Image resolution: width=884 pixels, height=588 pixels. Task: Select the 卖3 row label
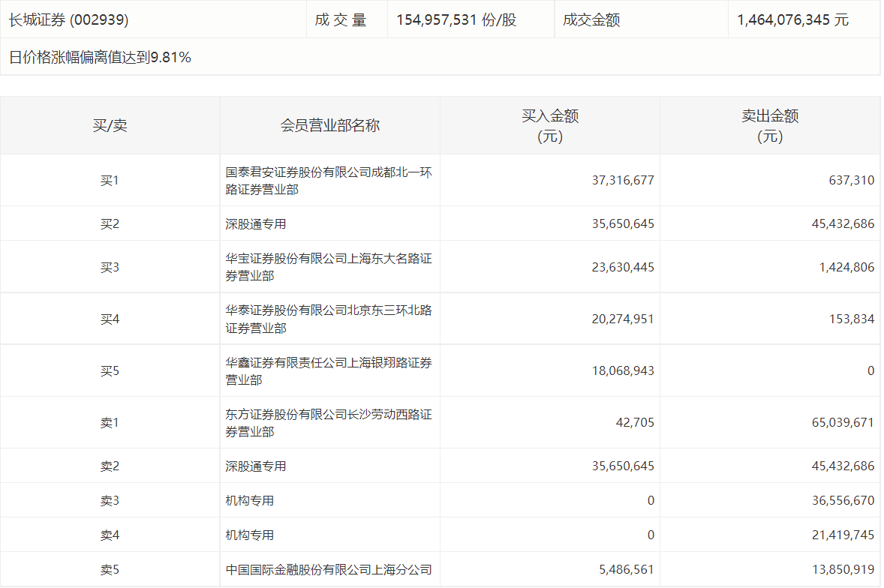[x=110, y=500]
